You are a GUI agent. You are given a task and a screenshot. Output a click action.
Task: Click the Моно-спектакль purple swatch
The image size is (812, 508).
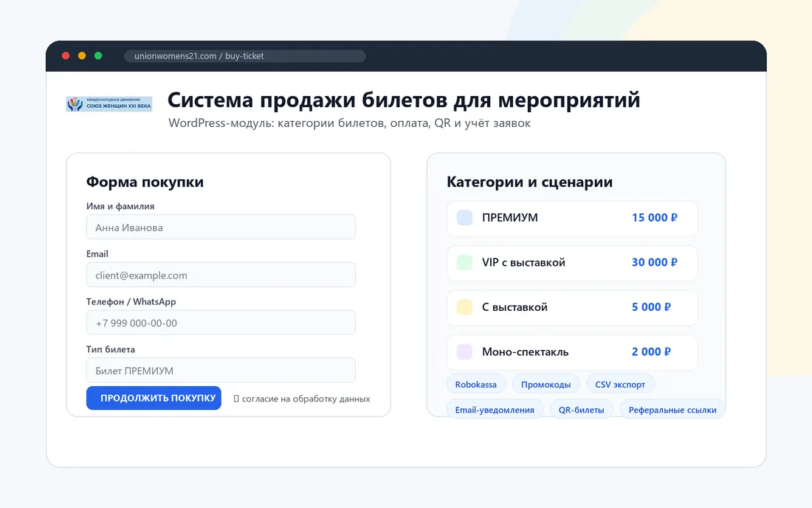click(x=464, y=351)
